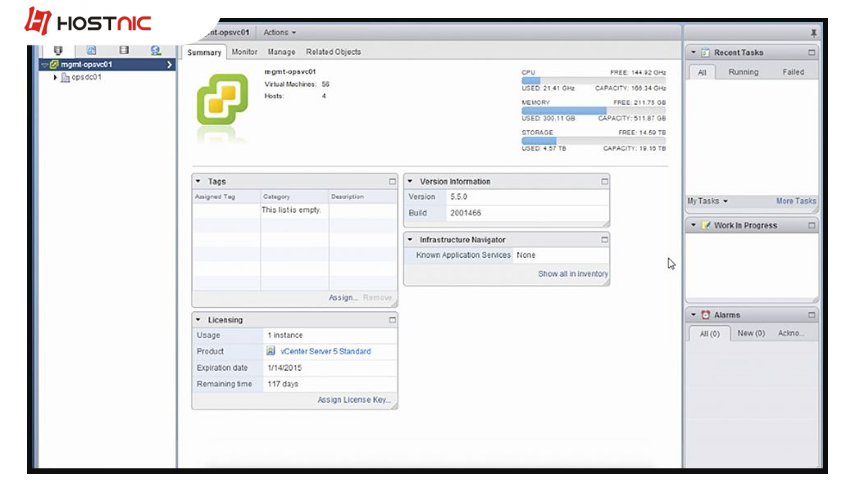The height and width of the screenshot is (488, 865).
Task: Click the Recent Tasks panel icon
Action: click(705, 52)
